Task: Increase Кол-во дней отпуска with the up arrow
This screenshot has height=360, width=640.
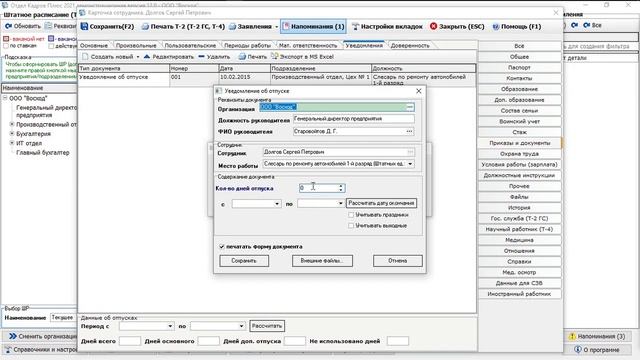Action: 341,186
